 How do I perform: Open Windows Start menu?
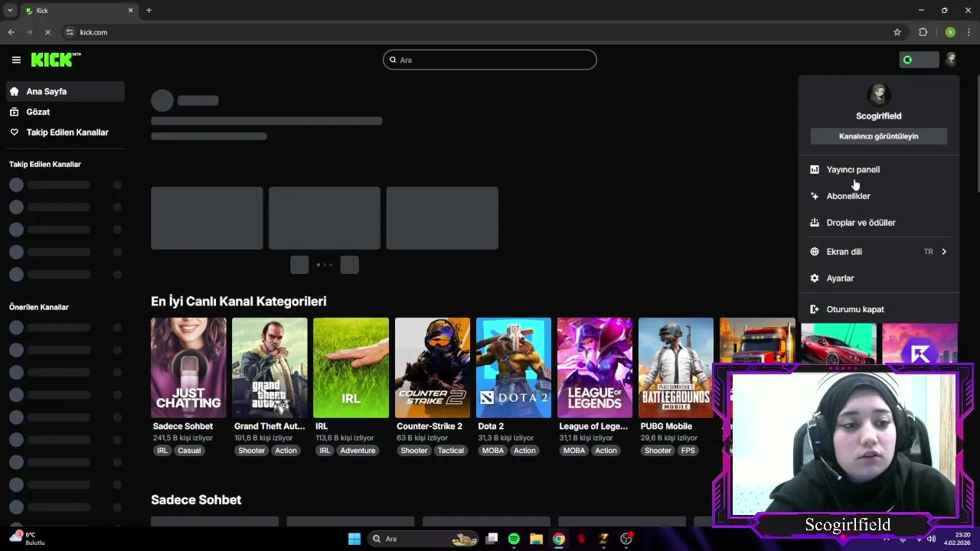[x=354, y=539]
